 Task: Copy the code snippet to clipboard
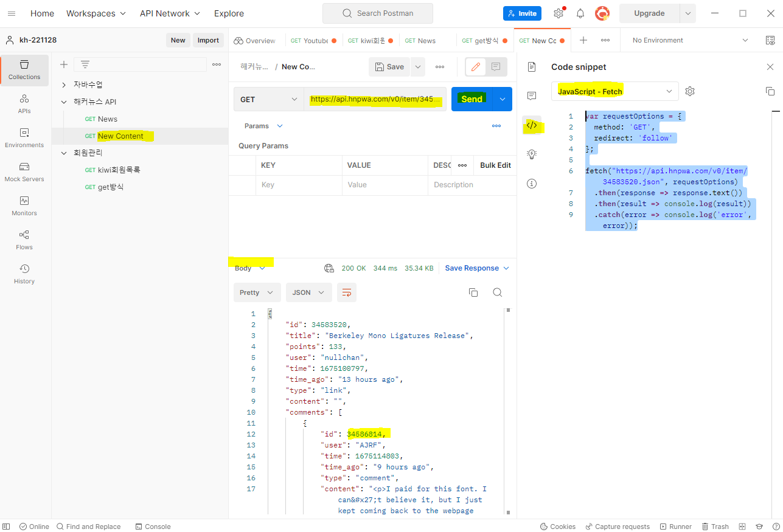pos(770,91)
